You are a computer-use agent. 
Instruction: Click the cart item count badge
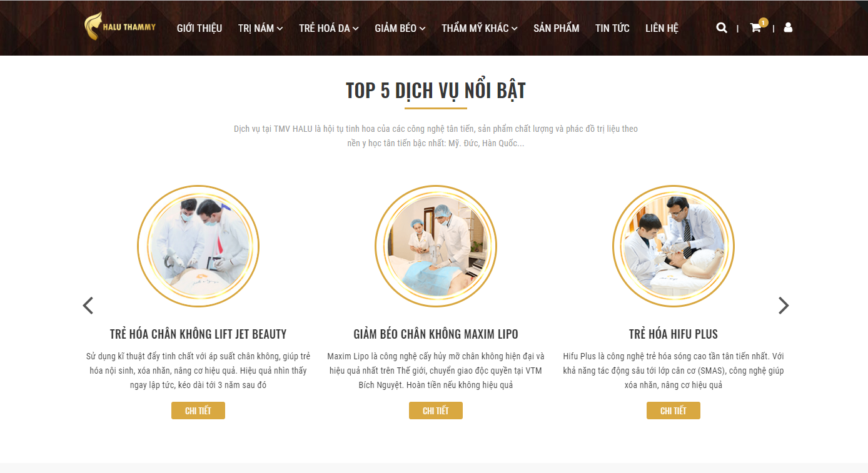(x=764, y=22)
